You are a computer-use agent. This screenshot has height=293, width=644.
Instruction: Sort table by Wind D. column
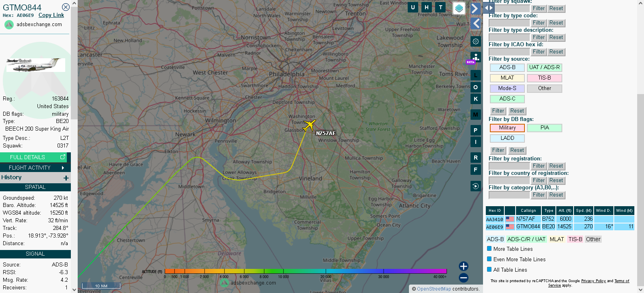[604, 211]
